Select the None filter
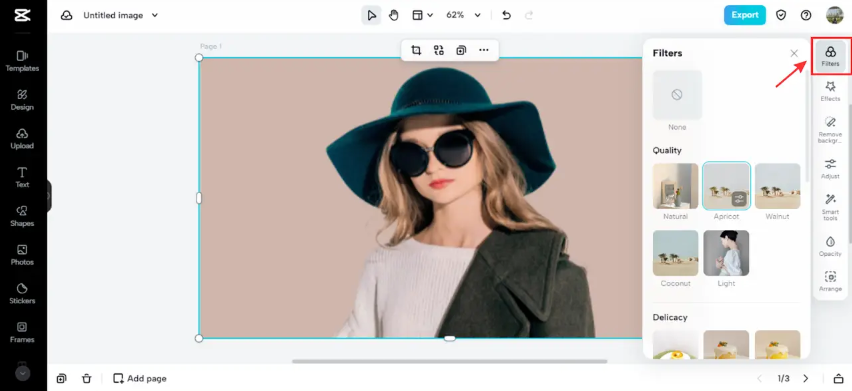Viewport: 852px width, 391px height. [677, 95]
